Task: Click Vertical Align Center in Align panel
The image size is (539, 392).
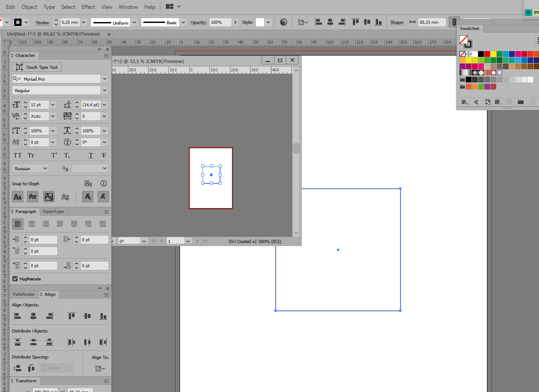Action: point(87,316)
